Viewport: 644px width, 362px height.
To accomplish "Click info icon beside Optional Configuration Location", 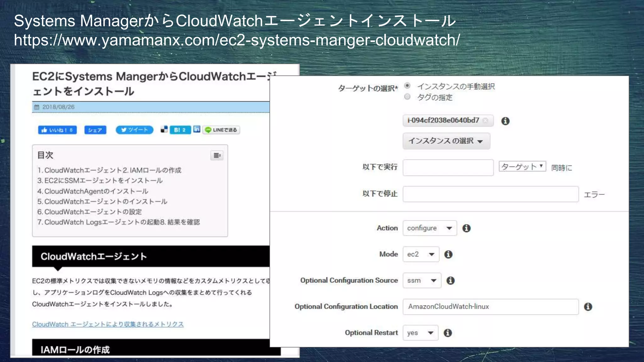I will (588, 307).
